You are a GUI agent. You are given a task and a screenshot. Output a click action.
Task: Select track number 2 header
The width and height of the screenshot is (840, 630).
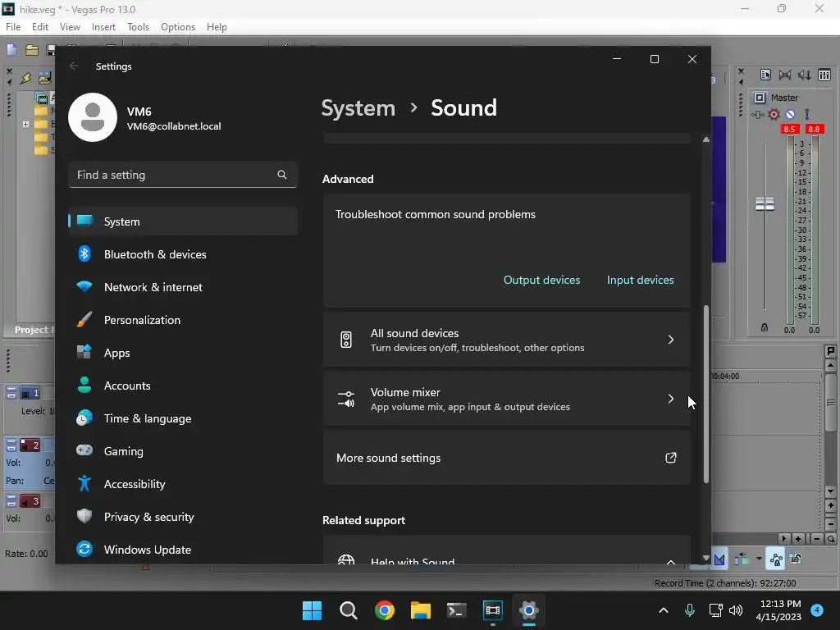pyautogui.click(x=30, y=445)
